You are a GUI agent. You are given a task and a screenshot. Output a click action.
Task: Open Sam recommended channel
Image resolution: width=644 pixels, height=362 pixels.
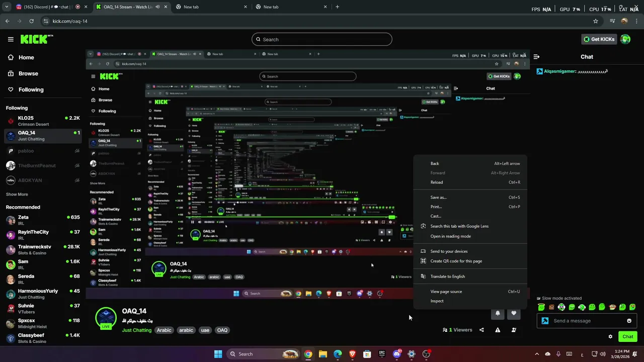[x=42, y=264]
